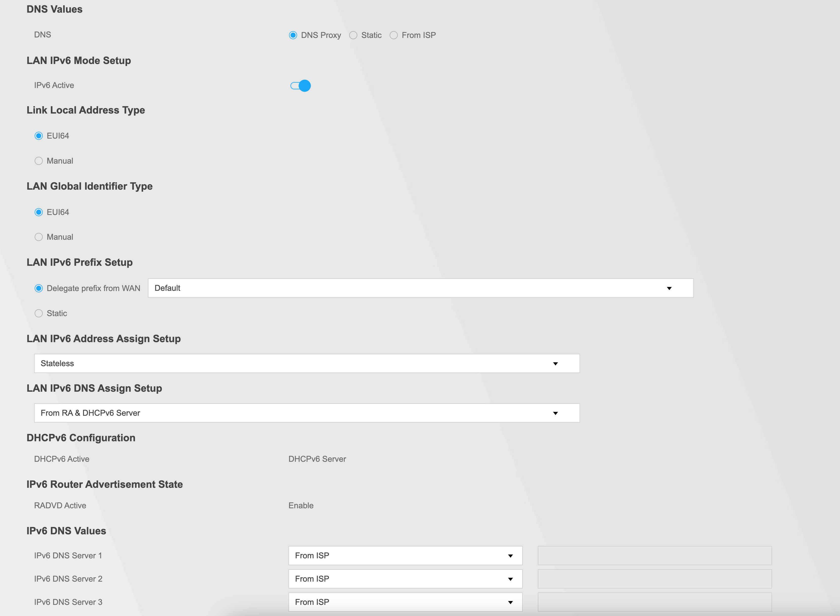Select EUI64 under LAN Global Identifier Type
This screenshot has height=616, width=840.
pyautogui.click(x=39, y=212)
